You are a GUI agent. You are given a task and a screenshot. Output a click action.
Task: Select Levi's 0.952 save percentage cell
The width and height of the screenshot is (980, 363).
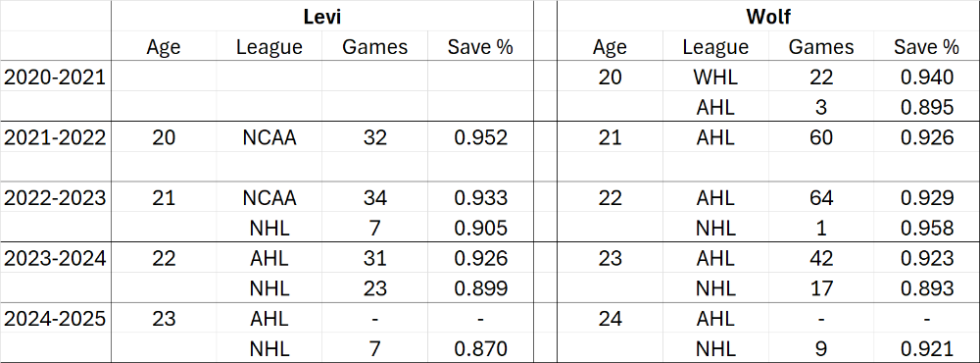[480, 136]
